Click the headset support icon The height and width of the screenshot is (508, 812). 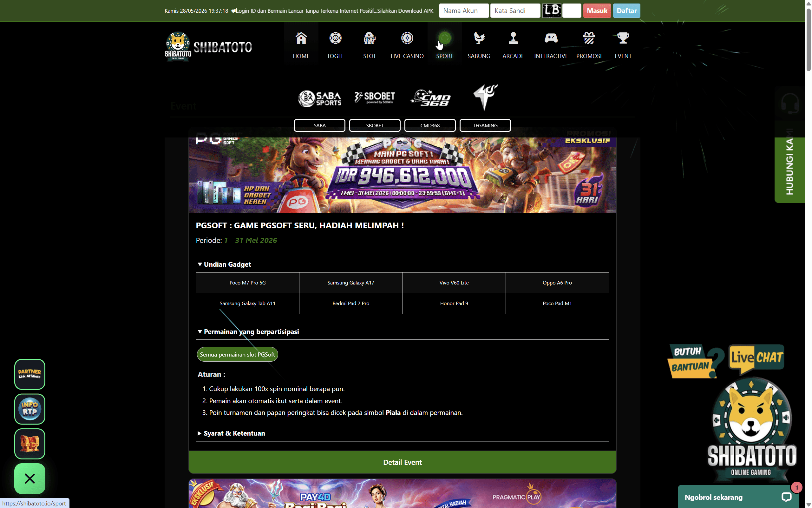[789, 104]
